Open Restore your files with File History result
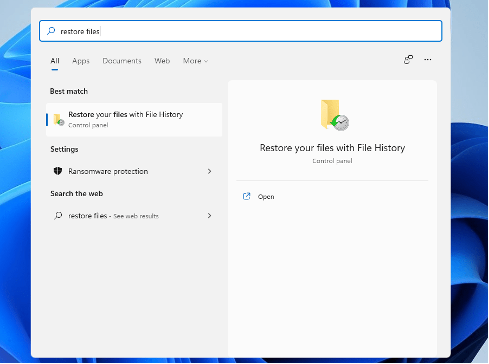The height and width of the screenshot is (364, 489). [134, 120]
